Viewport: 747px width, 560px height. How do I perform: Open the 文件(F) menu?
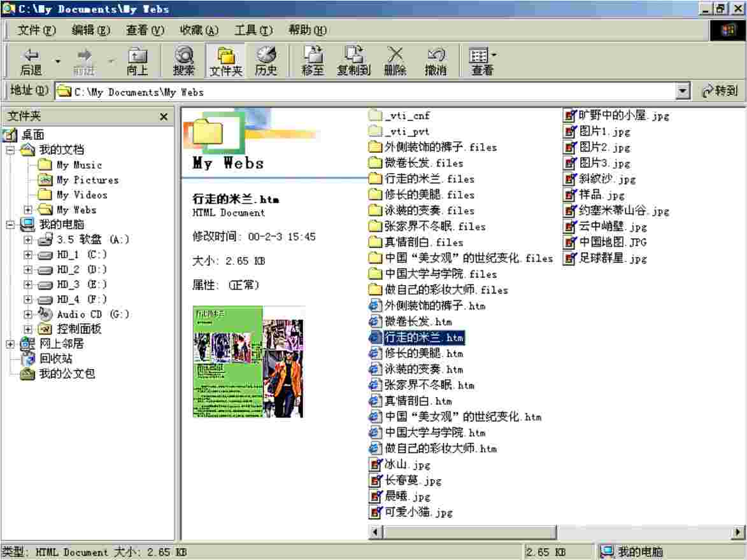[x=36, y=31]
